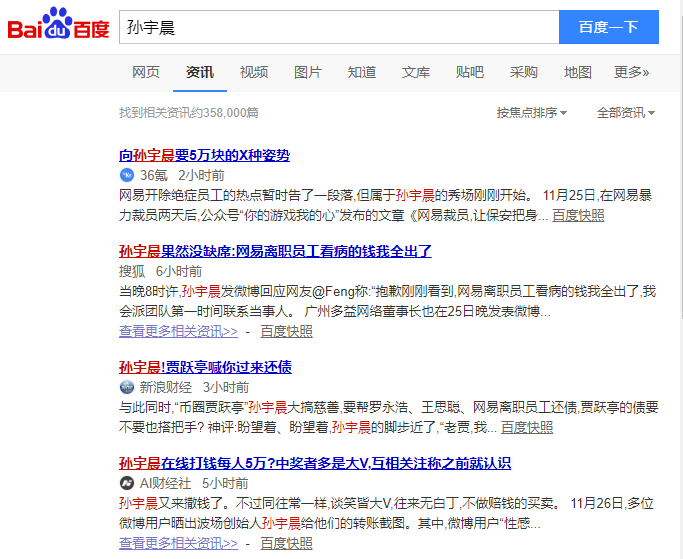
Task: Go to the 地图 tab
Action: point(578,72)
